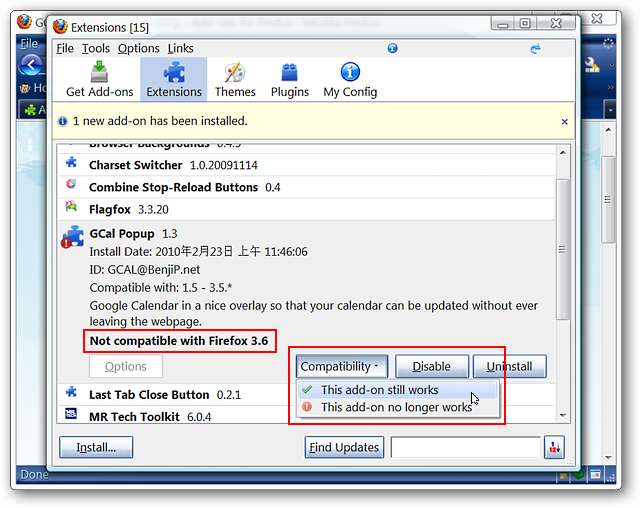Click the Install... button
640x508 pixels.
pos(96,447)
